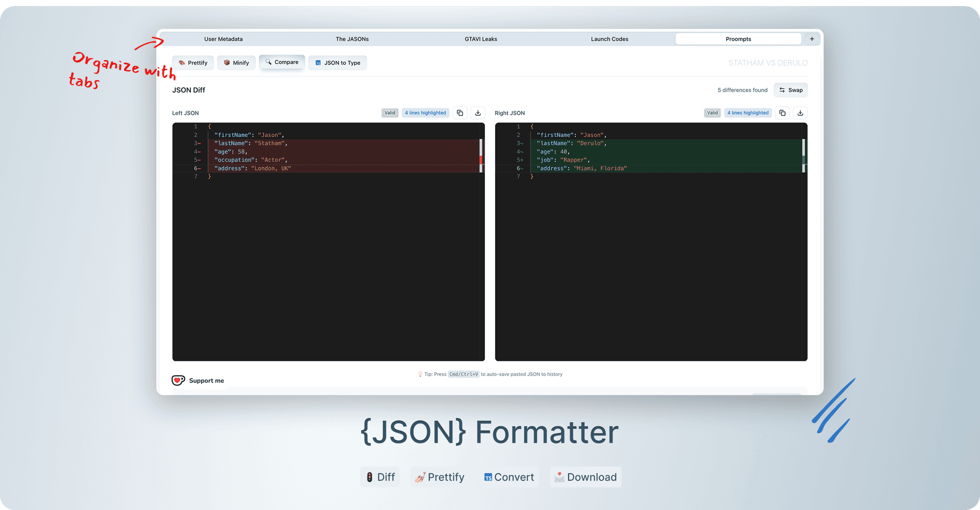Viewport: 980px width, 510px height.
Task: Toggle highlighted lines on the Right JSON
Action: pyautogui.click(x=747, y=112)
